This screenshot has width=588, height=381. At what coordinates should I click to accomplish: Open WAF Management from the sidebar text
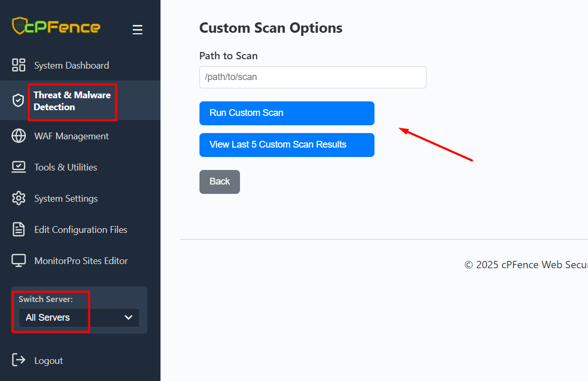pos(71,136)
